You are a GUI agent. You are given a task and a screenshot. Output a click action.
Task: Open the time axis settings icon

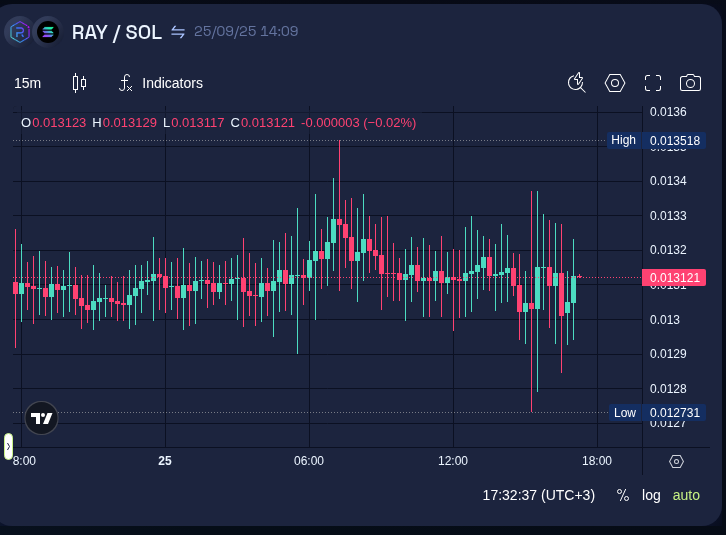(x=676, y=461)
